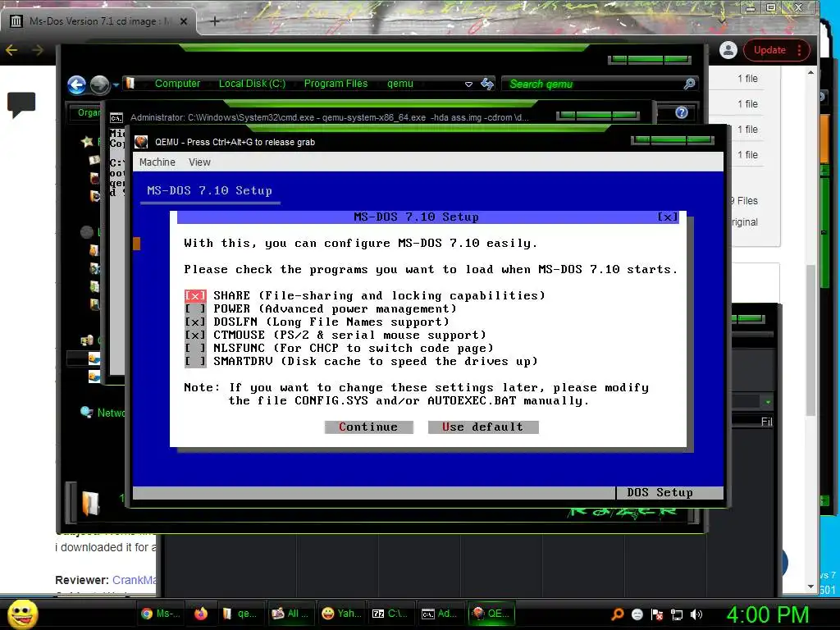Click the speech bubble comment icon on webpage
The image size is (840, 630).
[21, 104]
